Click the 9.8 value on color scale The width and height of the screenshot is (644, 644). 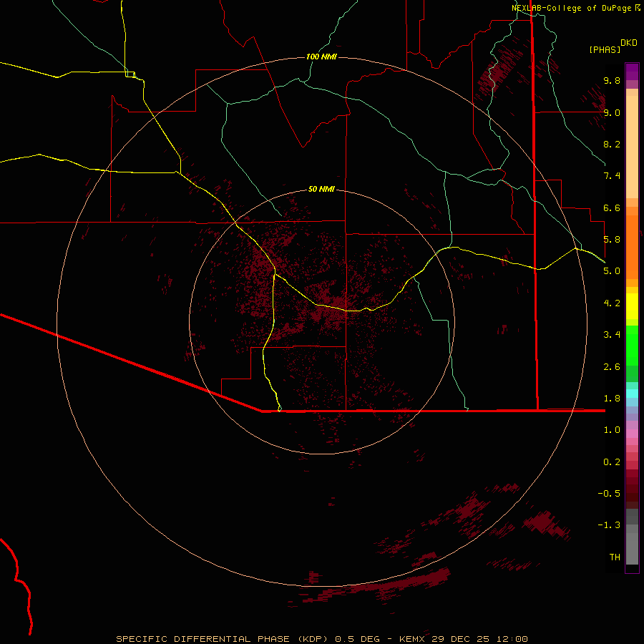tap(612, 80)
